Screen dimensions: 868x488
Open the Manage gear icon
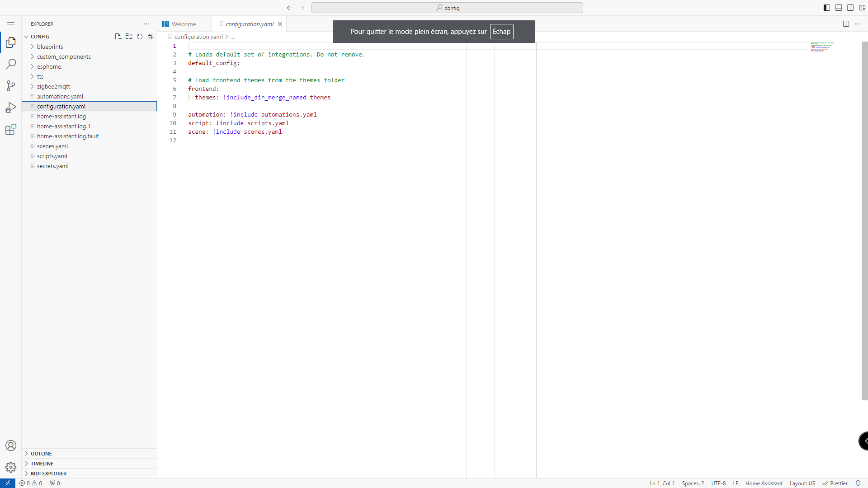(x=11, y=467)
